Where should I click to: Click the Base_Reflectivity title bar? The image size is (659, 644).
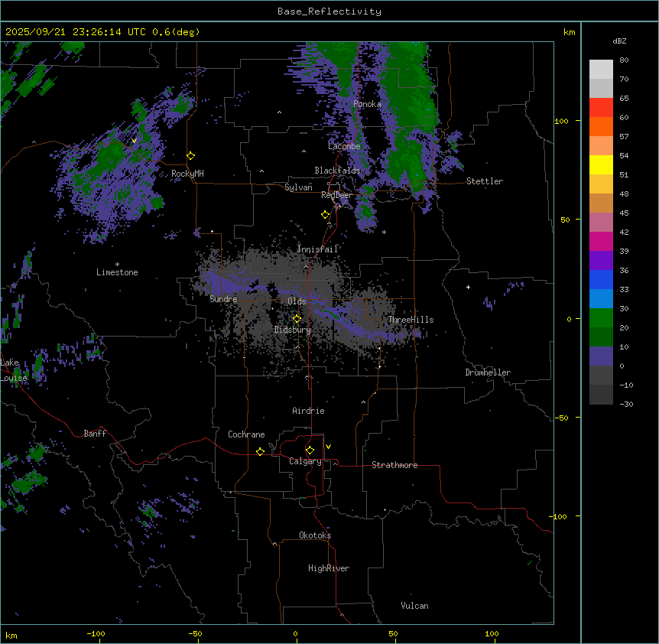[329, 11]
